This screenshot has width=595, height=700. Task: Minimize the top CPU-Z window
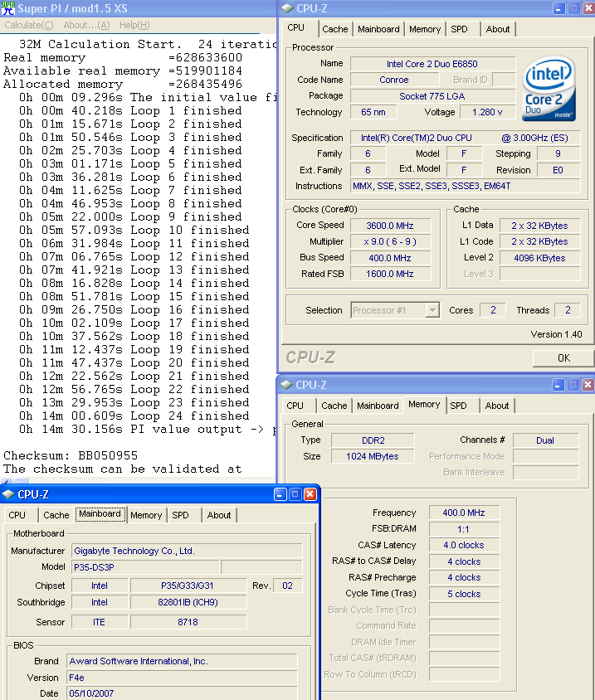(558, 8)
